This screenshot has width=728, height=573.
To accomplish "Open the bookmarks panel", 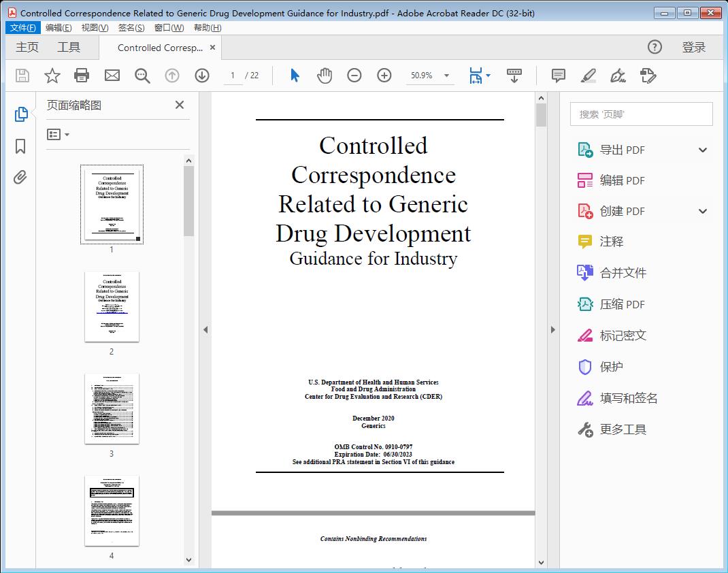I will pos(20,146).
